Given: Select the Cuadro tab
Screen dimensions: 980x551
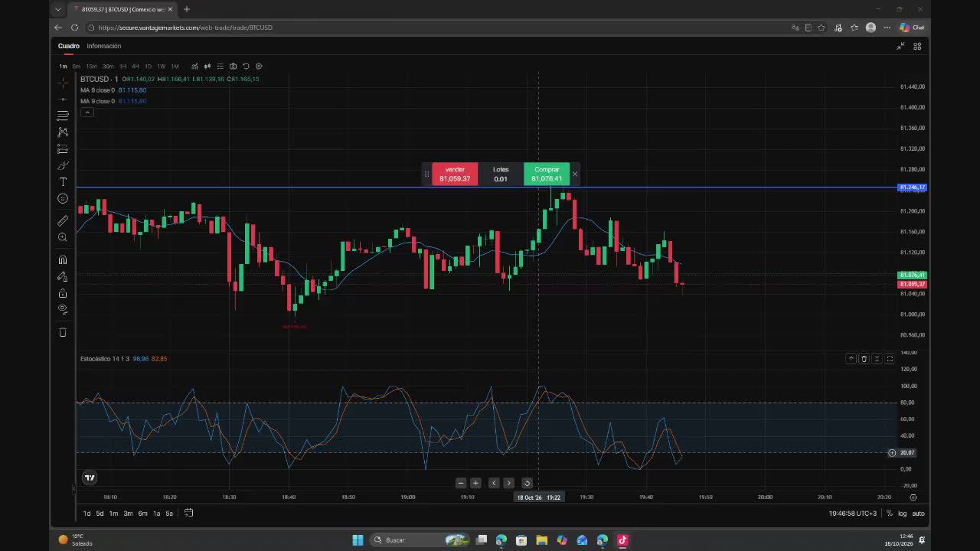Looking at the screenshot, I should pos(69,46).
